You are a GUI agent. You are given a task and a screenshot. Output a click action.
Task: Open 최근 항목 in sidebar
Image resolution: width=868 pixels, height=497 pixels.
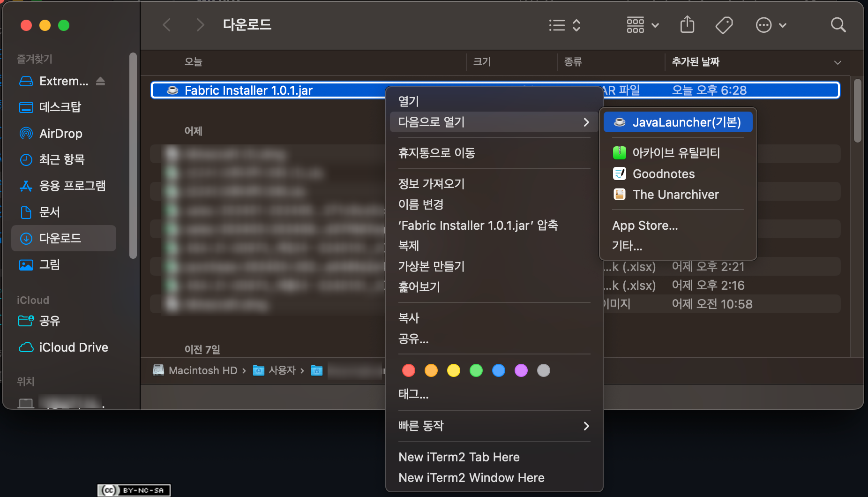[64, 160]
